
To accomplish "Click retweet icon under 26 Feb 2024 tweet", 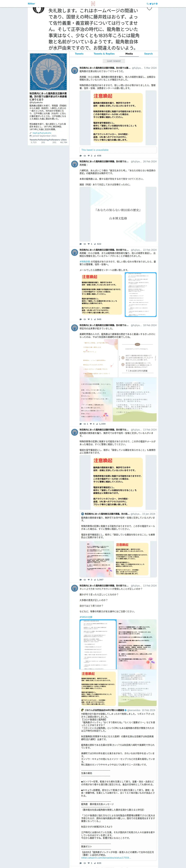I will point(84,244).
